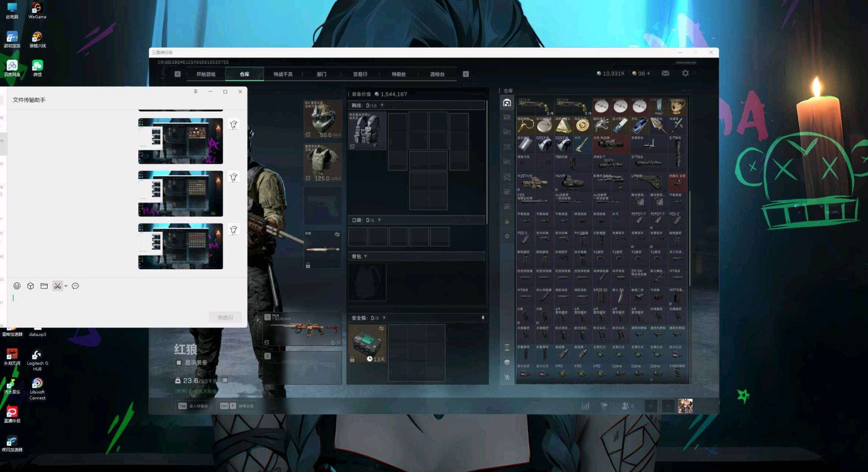Click the warehouse stack layers icon
The height and width of the screenshot is (472, 868).
507,362
